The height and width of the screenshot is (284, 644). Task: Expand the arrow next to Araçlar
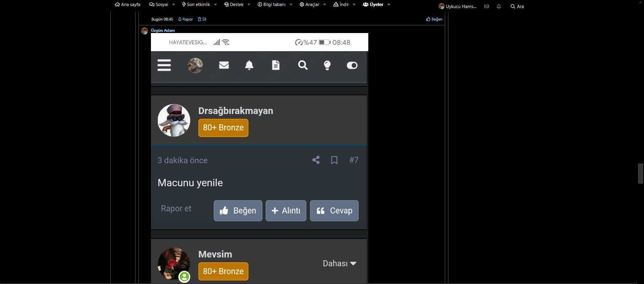324,4
